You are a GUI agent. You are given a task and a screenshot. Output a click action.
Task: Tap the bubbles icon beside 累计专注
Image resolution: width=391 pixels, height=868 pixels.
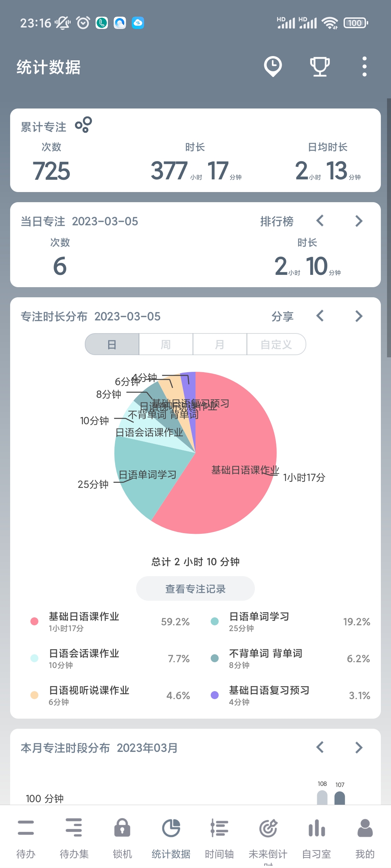coord(83,125)
